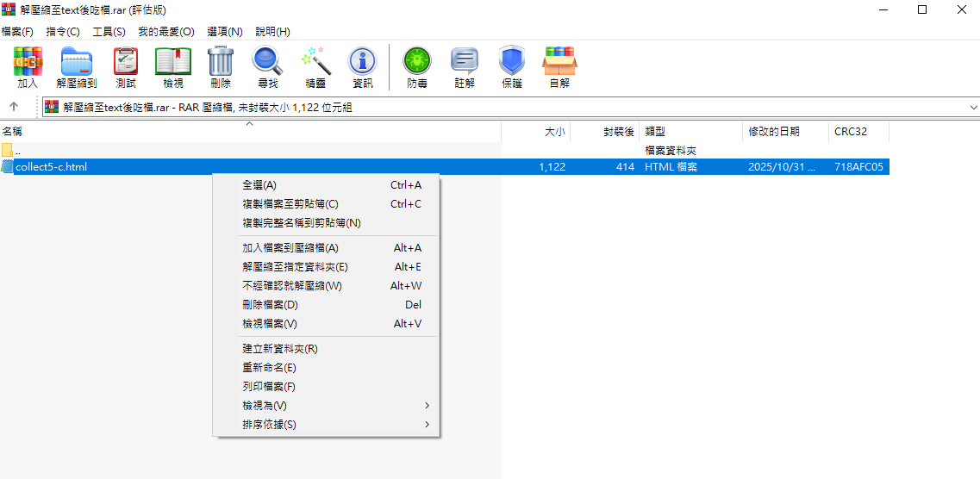Click the 解壓縮到 (Extract To) toolbar icon
This screenshot has height=479, width=980.
pyautogui.click(x=76, y=67)
